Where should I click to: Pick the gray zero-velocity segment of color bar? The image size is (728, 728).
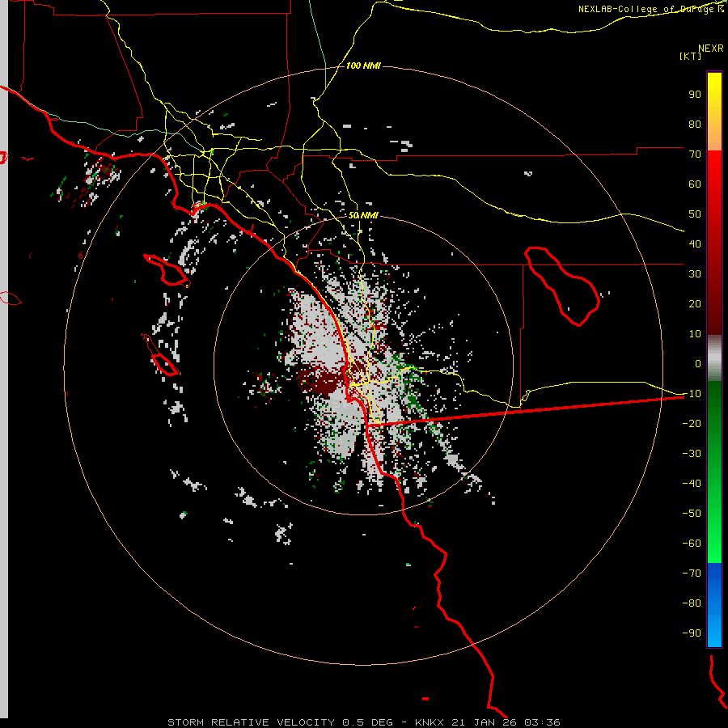coord(714,358)
